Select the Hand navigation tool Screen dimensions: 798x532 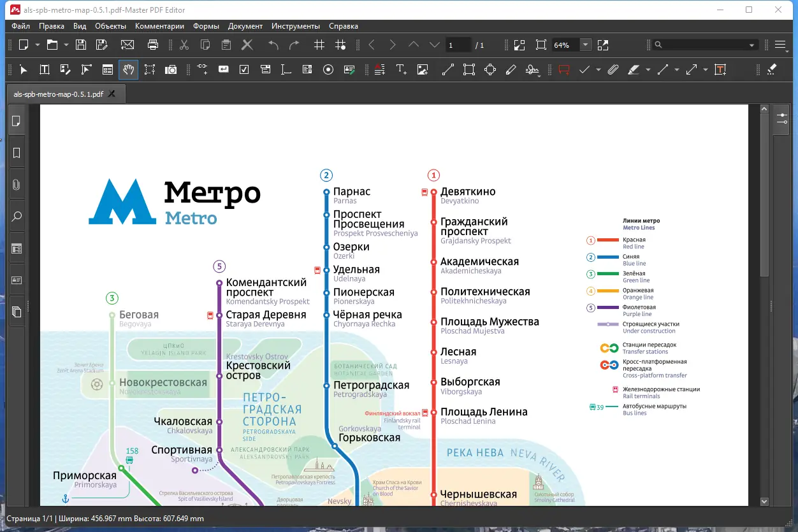click(128, 69)
